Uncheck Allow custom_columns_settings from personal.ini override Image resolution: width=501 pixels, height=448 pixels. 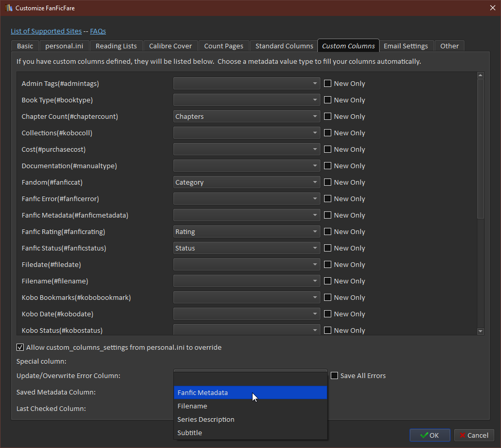(21, 348)
